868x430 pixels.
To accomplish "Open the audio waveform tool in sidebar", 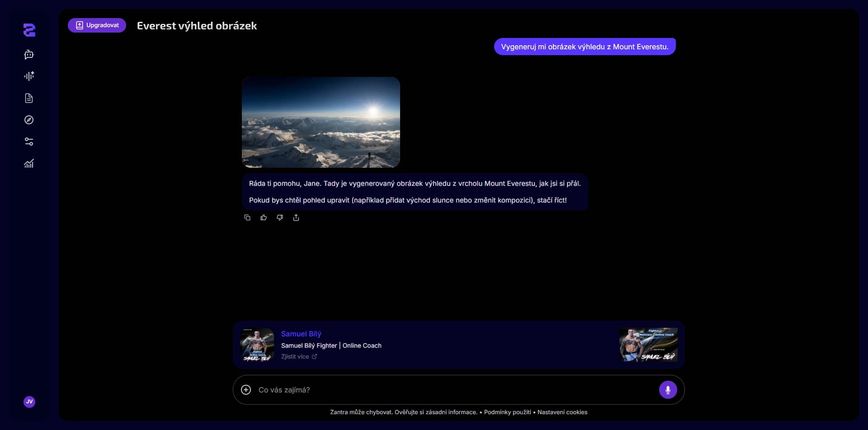I will (x=29, y=76).
